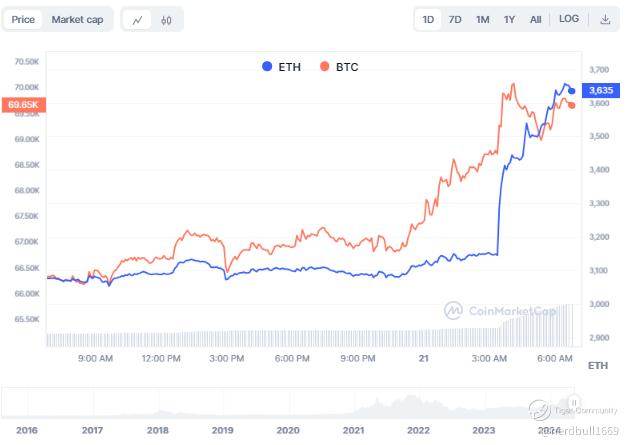Click the 69.65K BTC price label
630x445 pixels.
pos(22,104)
